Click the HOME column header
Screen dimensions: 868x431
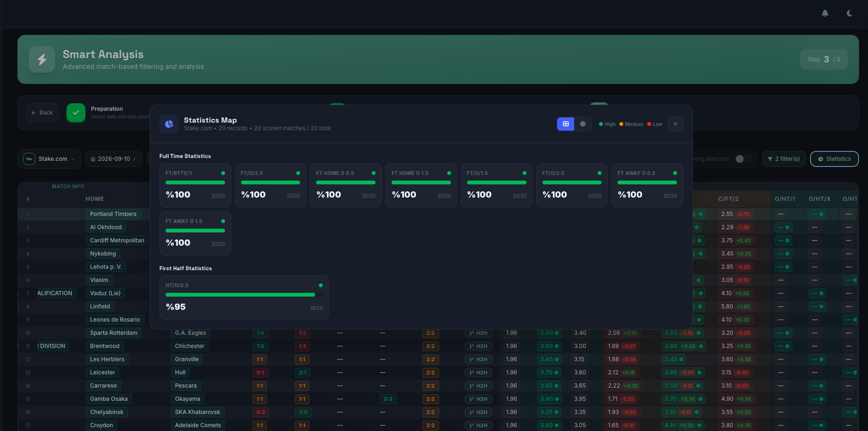coord(95,199)
